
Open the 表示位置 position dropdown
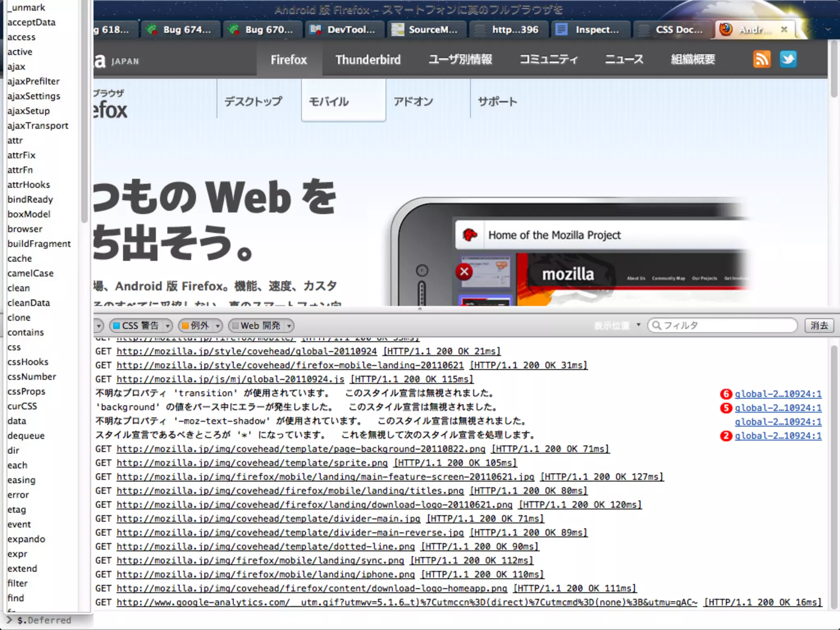tap(617, 325)
